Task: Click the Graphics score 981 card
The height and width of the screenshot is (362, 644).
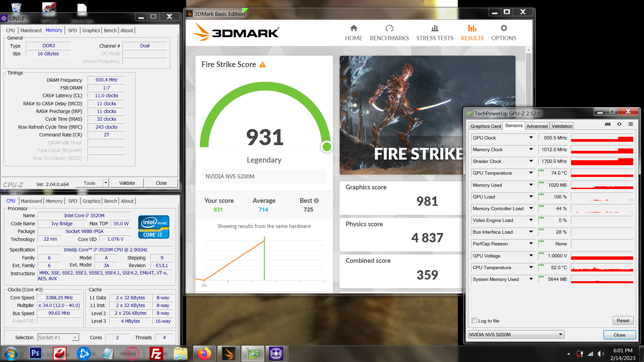Action: tap(401, 198)
